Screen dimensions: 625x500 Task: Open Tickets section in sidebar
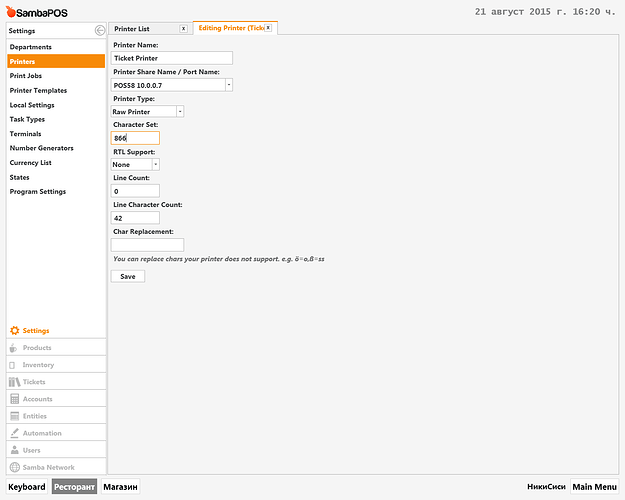(x=56, y=382)
